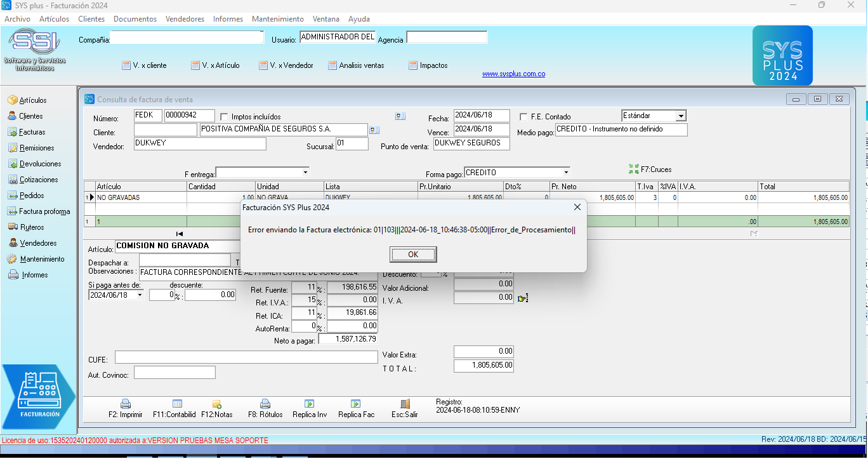This screenshot has width=868, height=459.
Task: Open Mantenimiento from the left sidebar
Action: [36, 259]
